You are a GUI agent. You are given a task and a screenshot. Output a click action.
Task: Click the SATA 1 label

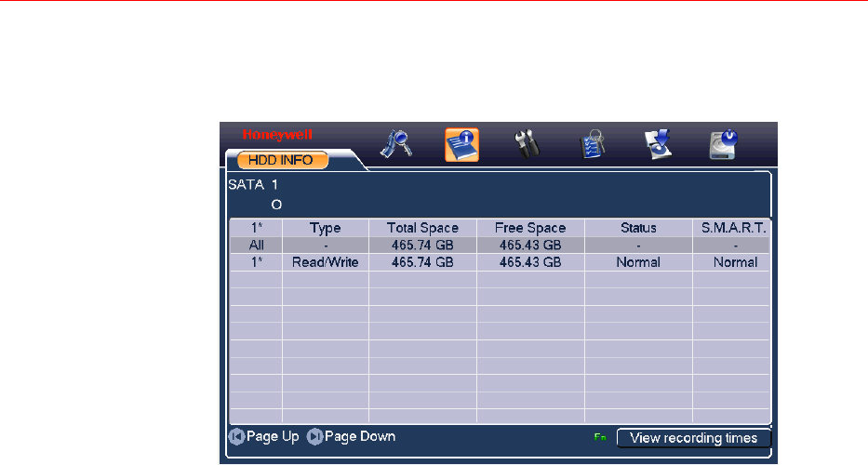(253, 184)
